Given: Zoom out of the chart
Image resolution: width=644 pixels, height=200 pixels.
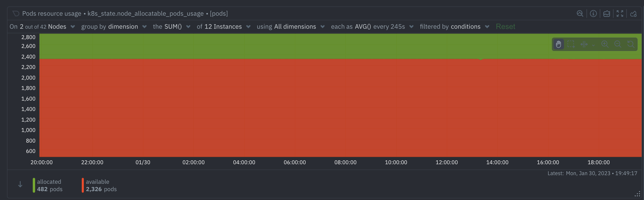Looking at the screenshot, I should pyautogui.click(x=618, y=44).
